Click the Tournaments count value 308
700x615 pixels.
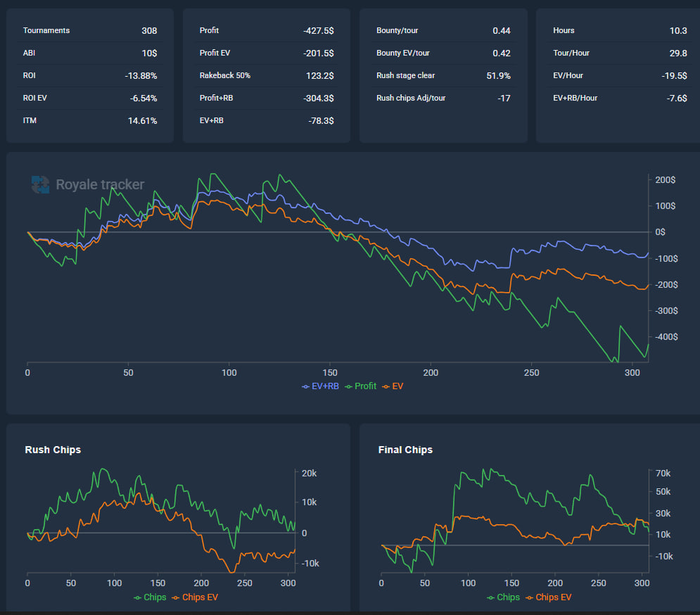click(x=149, y=31)
